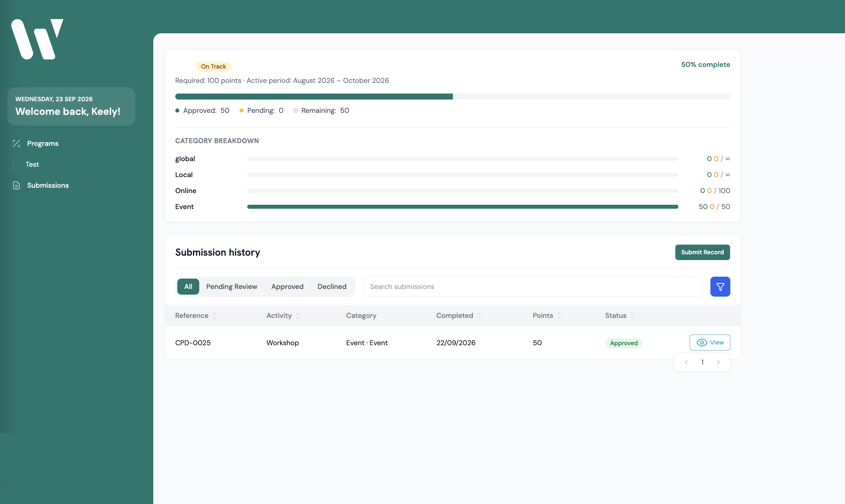845x504 pixels.
Task: Click the Event · Event category cell
Action: (x=367, y=343)
